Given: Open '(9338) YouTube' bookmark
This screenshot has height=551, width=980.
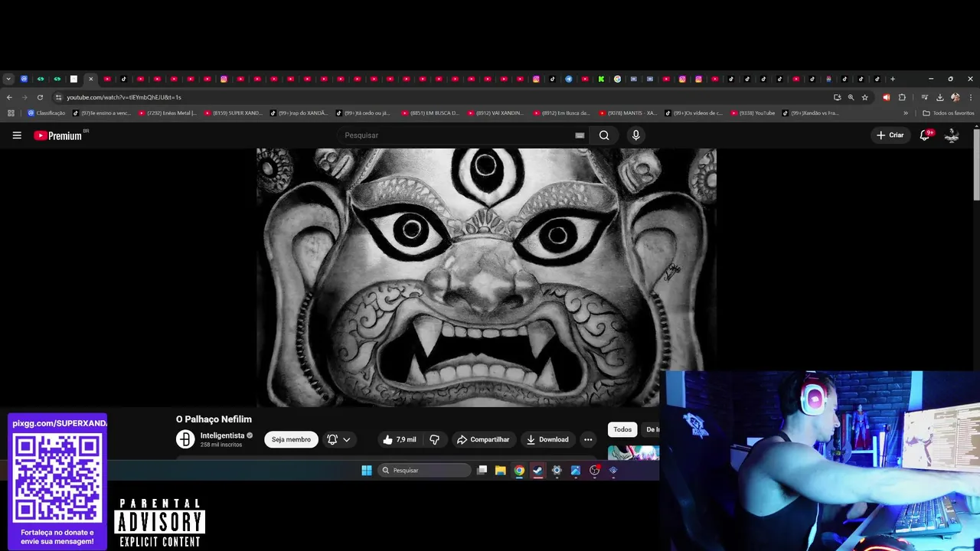Looking at the screenshot, I should click(753, 113).
